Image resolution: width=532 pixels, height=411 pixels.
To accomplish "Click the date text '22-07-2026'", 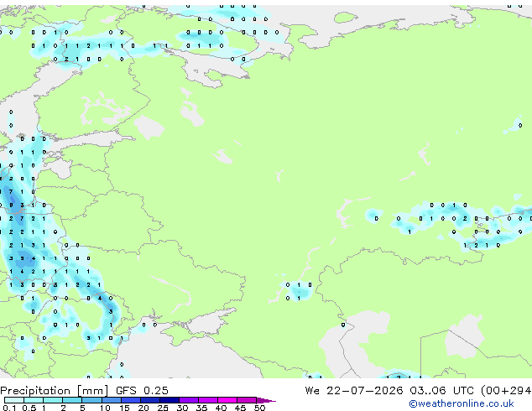I will coord(365,391).
